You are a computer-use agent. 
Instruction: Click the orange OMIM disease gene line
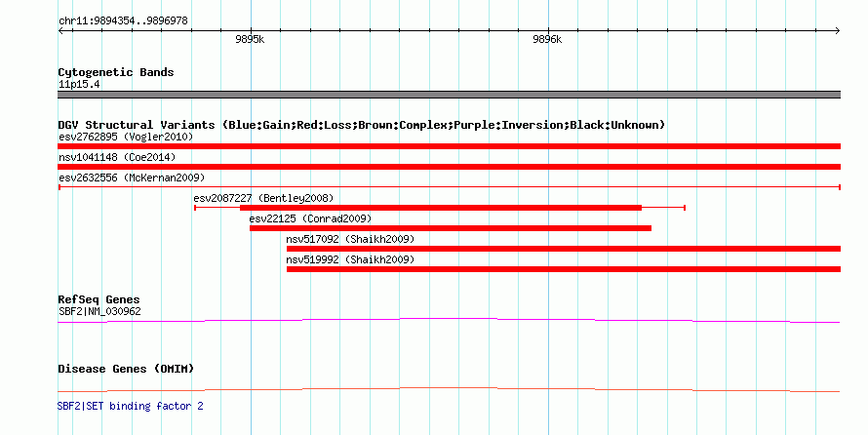coord(449,389)
